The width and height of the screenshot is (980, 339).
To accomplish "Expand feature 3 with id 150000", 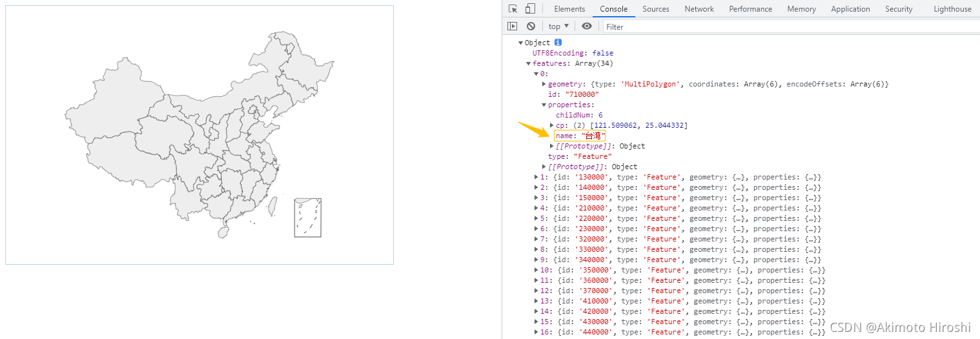I will (536, 198).
